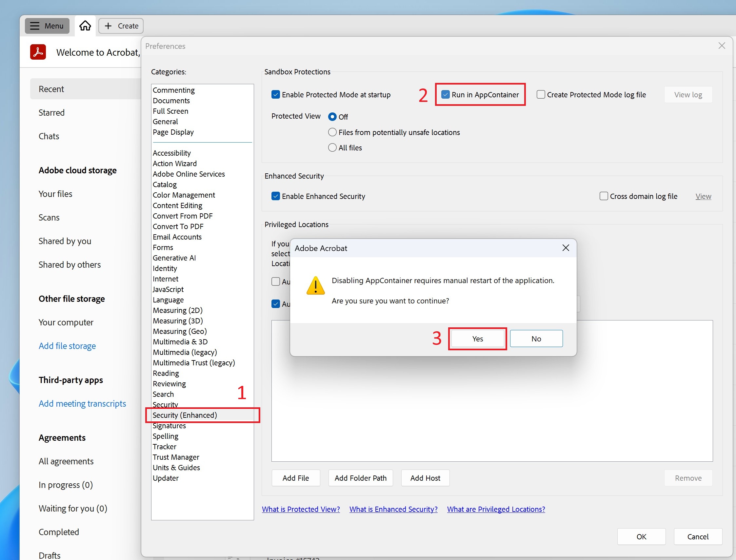Toggle Enable Protected Mode at startup
The image size is (736, 560).
pyautogui.click(x=275, y=95)
